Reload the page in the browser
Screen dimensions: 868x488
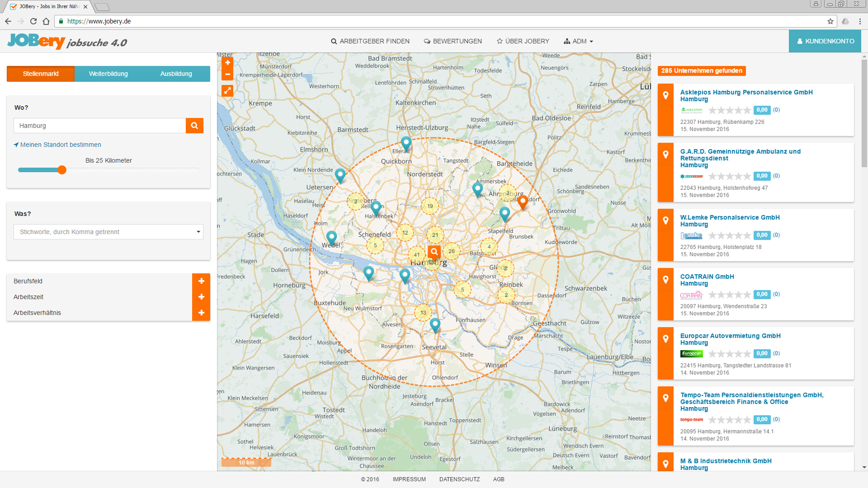point(33,21)
